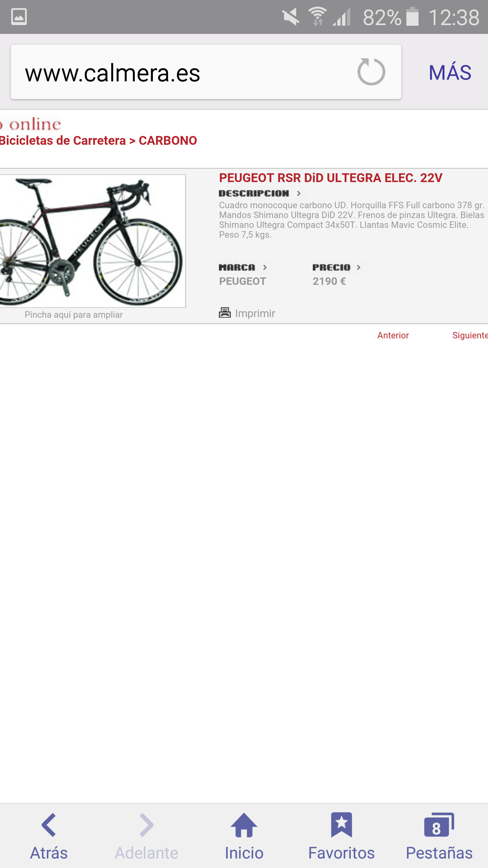Image resolution: width=488 pixels, height=868 pixels.
Task: Click the printer icon next to Imprimir
Action: coord(225,313)
